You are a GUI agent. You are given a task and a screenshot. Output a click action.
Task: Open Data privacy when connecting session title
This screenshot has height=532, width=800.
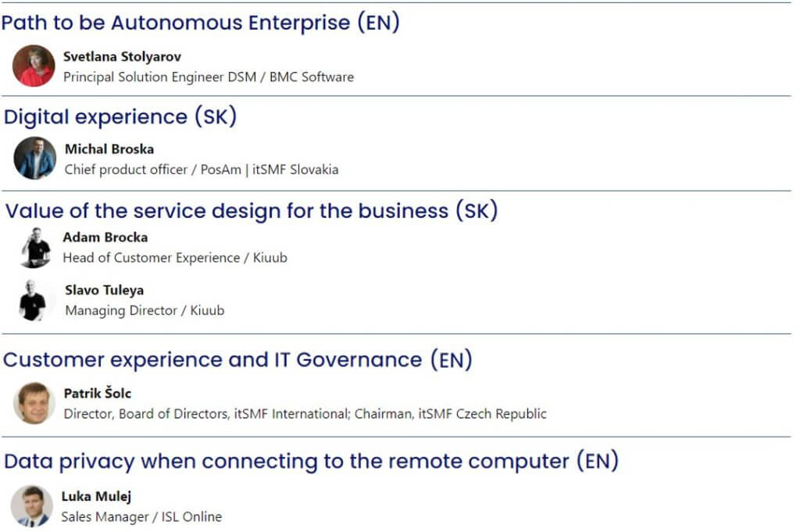coord(311,461)
